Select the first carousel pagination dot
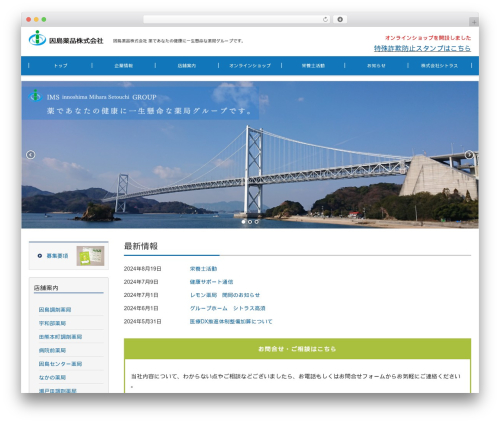This screenshot has width=500, height=423. 243,222
